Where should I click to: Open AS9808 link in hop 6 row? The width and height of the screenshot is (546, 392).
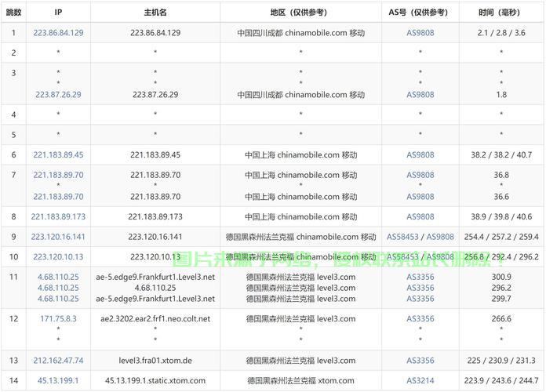click(x=420, y=154)
